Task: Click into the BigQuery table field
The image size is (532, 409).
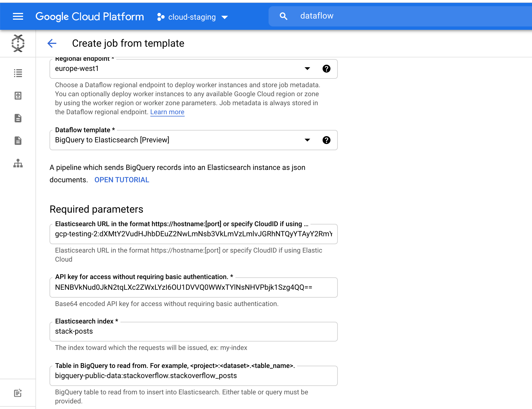Action: 194,376
